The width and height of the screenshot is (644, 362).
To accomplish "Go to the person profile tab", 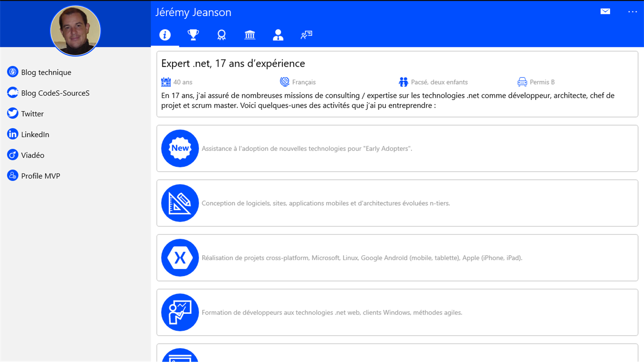I will 278,35.
